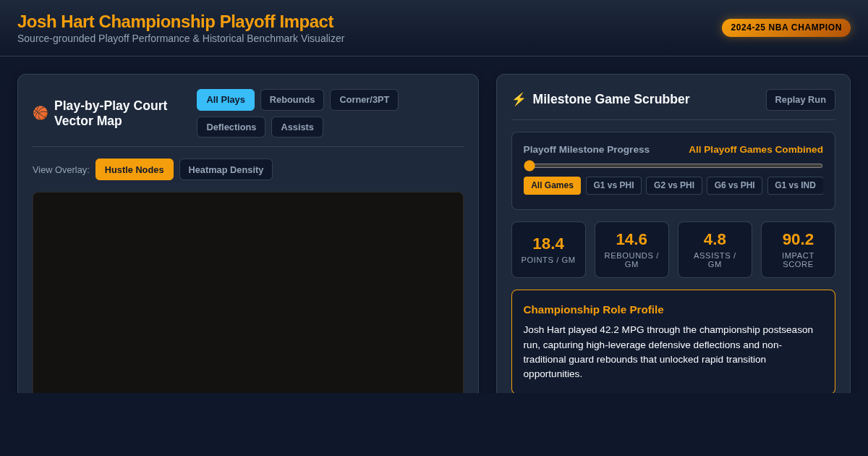Switch overlay to Heatmap Density
This screenshot has height=456, width=868.
226,169
